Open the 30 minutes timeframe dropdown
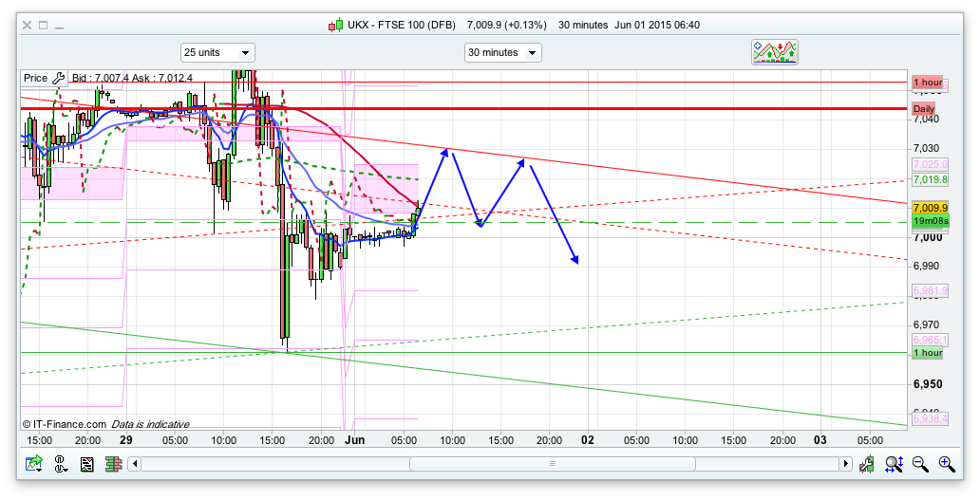980x500 pixels. pos(503,52)
